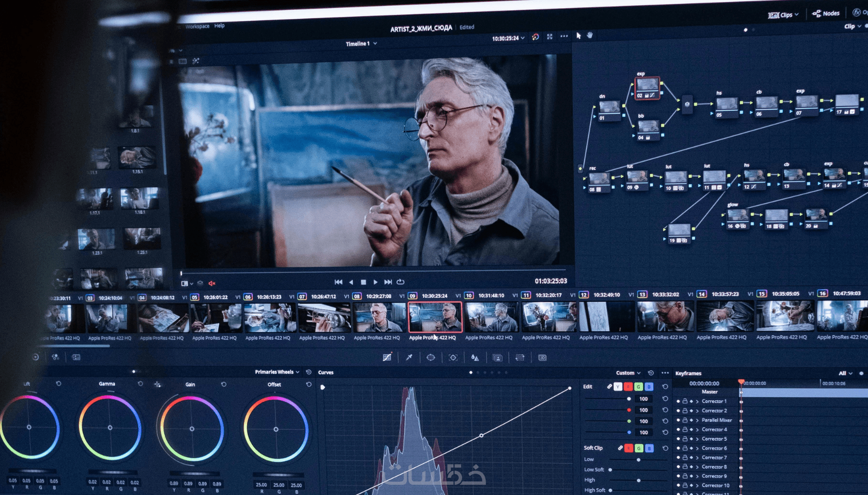The height and width of the screenshot is (495, 868).
Task: Toggle Soft Clip green channel
Action: click(x=639, y=448)
